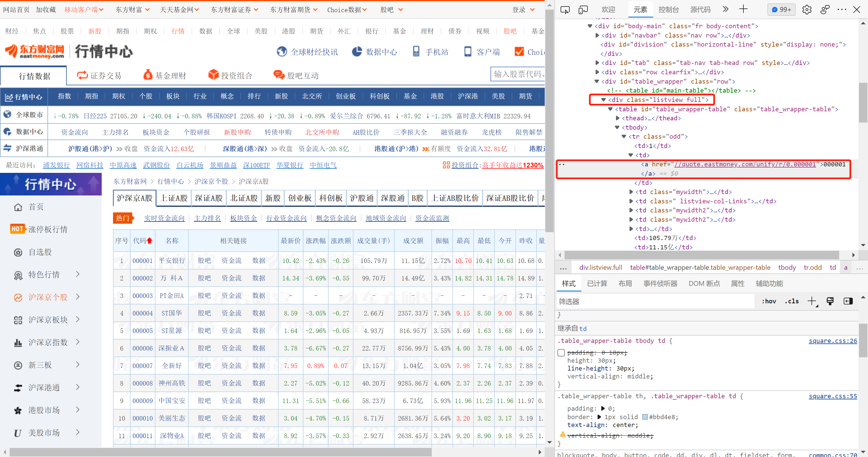The height and width of the screenshot is (457, 868).
Task: Toggle the :hov element state button
Action: point(769,301)
